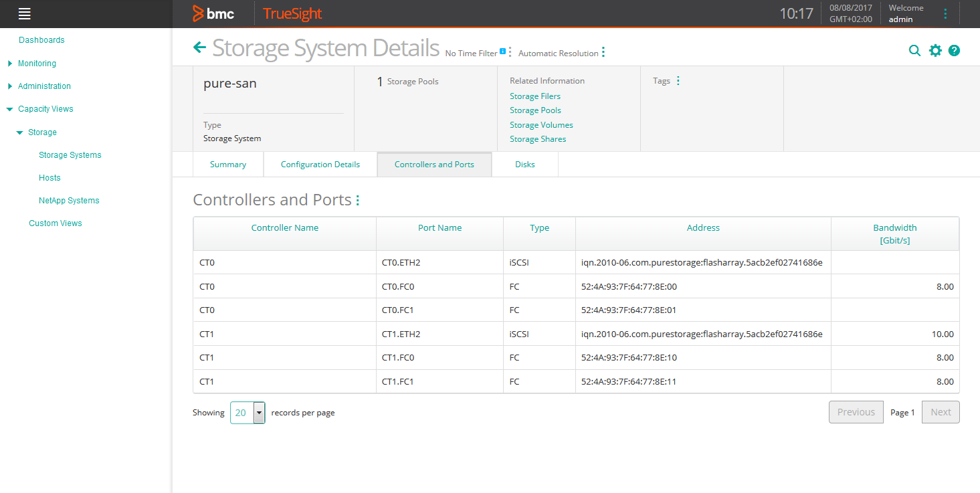This screenshot has height=493, width=980.
Task: Click the No Time Filter label
Action: 471,54
